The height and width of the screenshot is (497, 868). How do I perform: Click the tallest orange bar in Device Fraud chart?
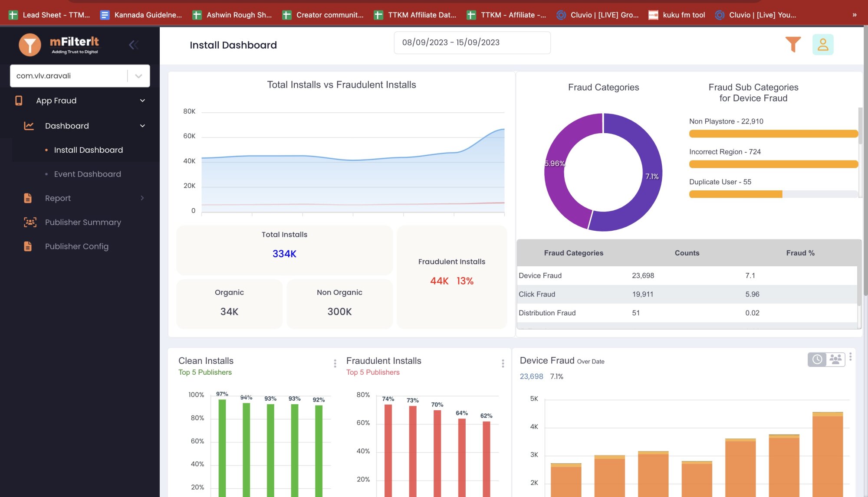point(828,454)
